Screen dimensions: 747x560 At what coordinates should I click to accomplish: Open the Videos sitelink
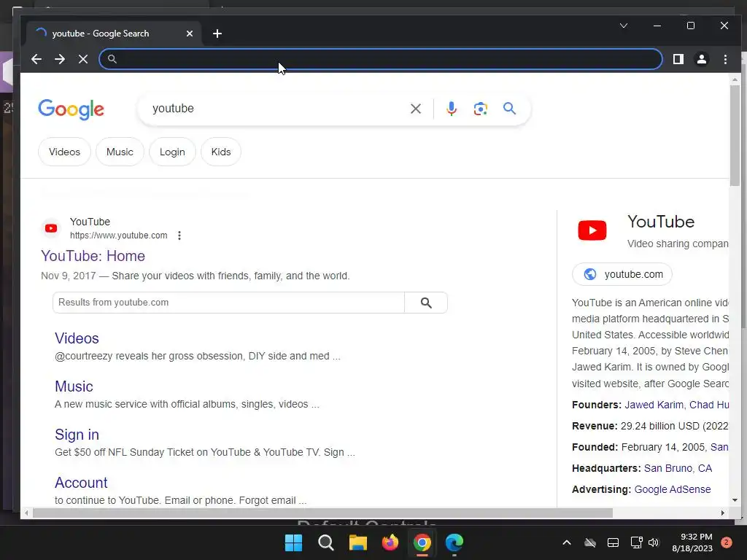(x=77, y=338)
